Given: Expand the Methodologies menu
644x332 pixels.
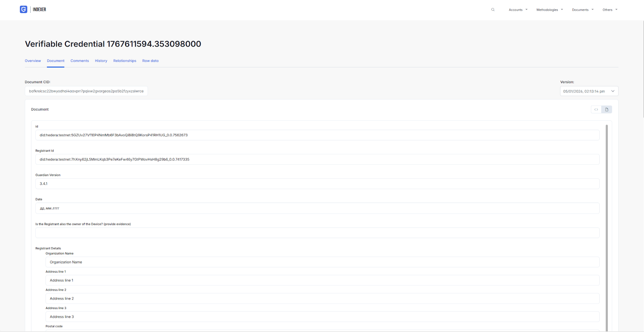Looking at the screenshot, I should pyautogui.click(x=549, y=10).
